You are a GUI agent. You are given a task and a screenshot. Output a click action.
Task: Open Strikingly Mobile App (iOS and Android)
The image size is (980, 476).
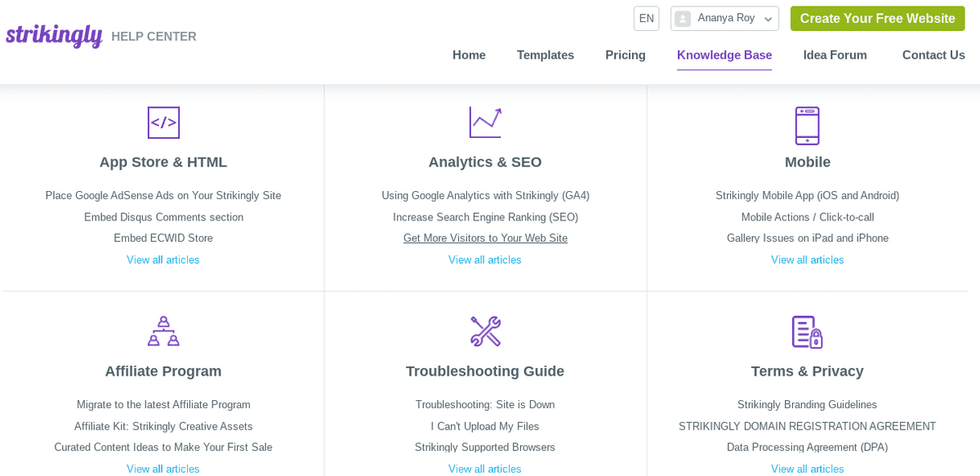click(808, 196)
